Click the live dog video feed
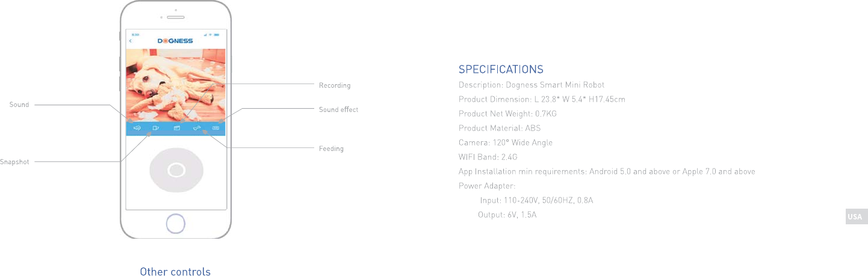This screenshot has width=868, height=276. click(x=176, y=85)
